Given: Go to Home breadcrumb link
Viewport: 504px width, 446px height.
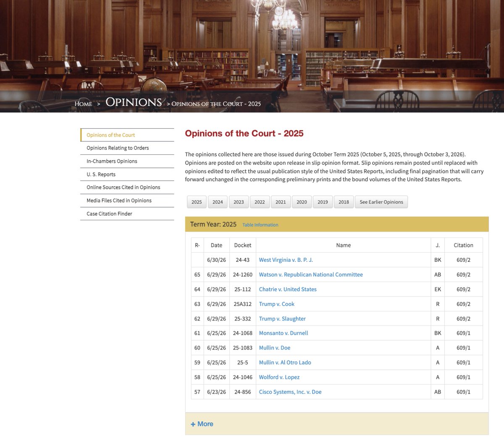Looking at the screenshot, I should tap(83, 104).
